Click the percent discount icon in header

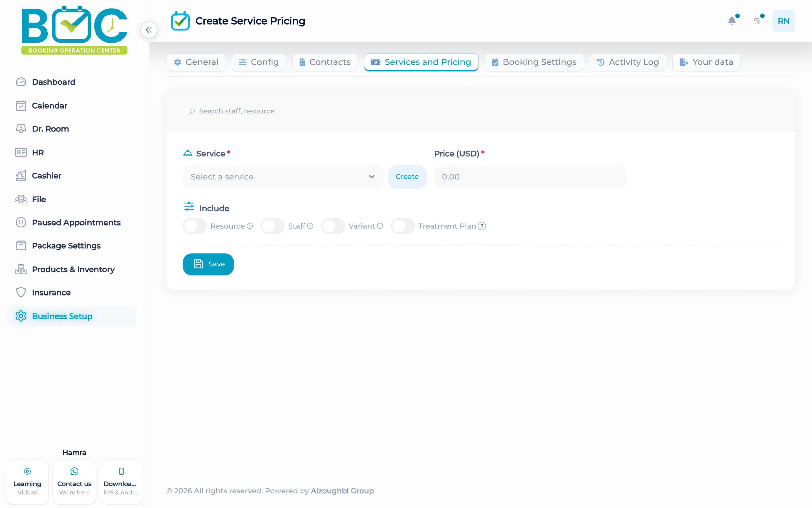pyautogui.click(x=757, y=21)
